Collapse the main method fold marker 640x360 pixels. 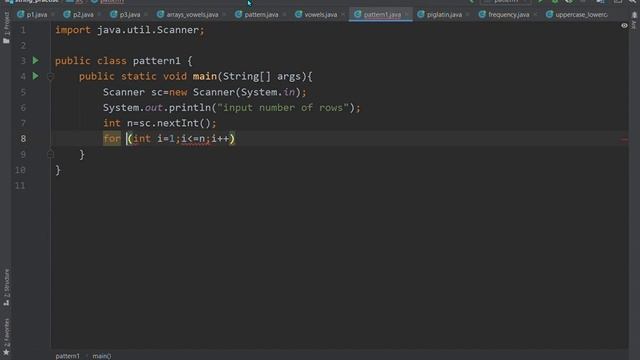pos(51,76)
